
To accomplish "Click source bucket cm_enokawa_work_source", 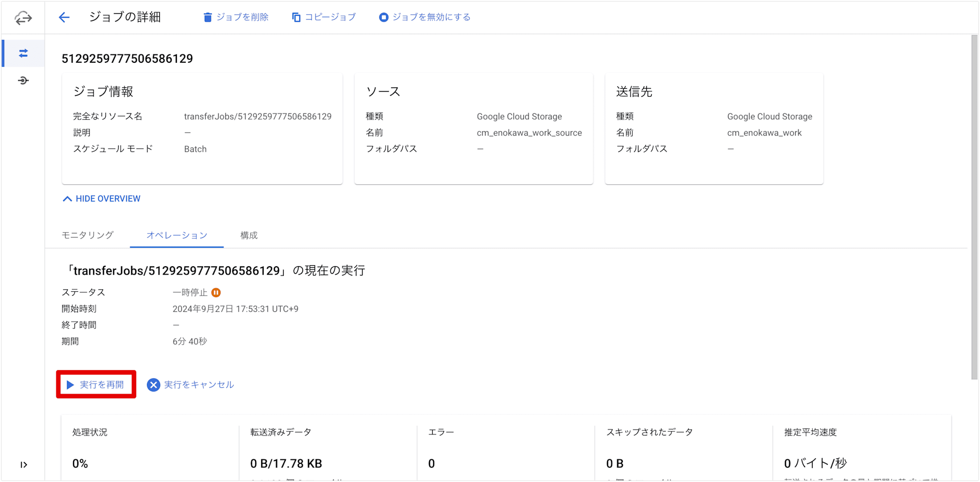I will tap(529, 133).
